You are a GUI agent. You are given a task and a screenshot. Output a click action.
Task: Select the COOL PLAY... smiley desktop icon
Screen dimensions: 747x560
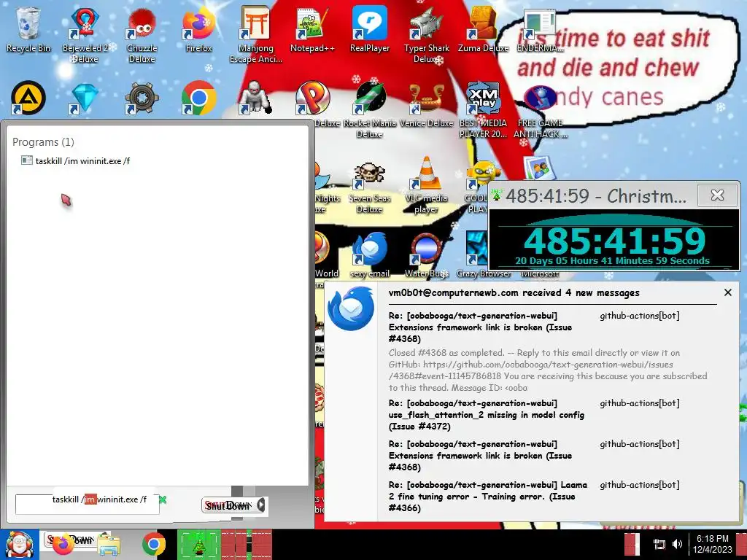(478, 187)
